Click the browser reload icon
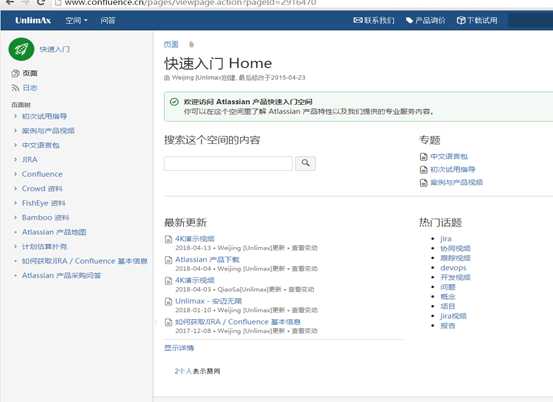 41,2
